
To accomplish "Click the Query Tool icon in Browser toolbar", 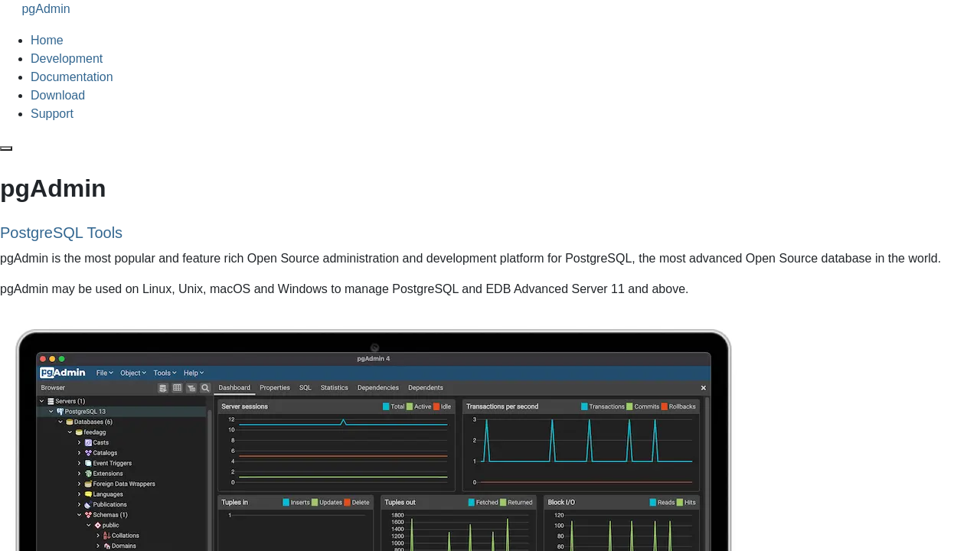I will (x=163, y=389).
